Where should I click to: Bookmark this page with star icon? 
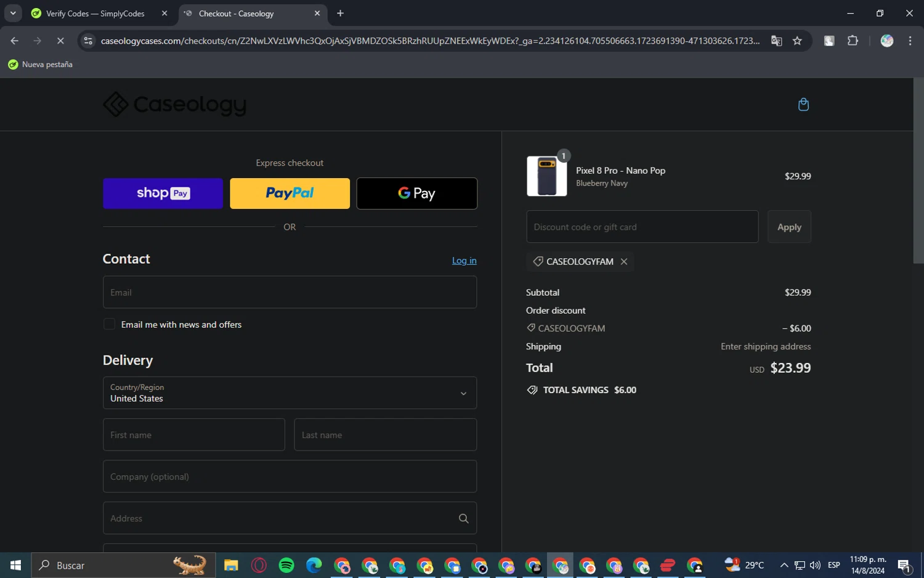coord(797,41)
